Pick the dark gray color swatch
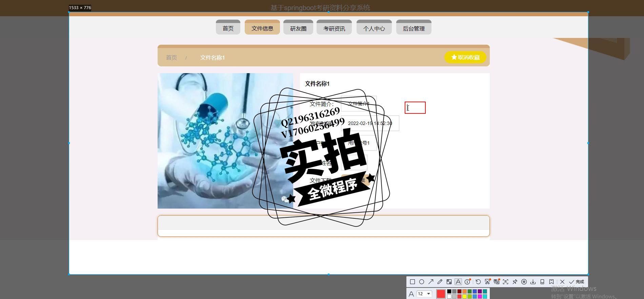 (x=454, y=291)
